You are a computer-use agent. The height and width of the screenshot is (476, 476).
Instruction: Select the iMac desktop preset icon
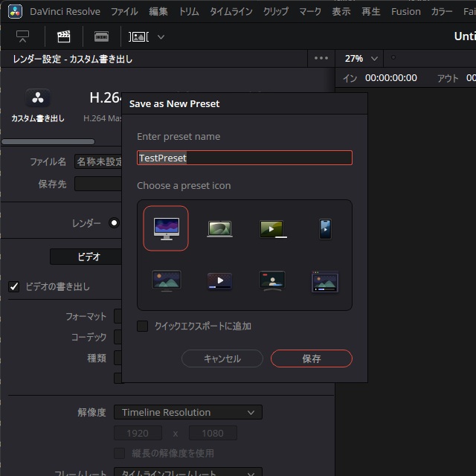click(166, 228)
